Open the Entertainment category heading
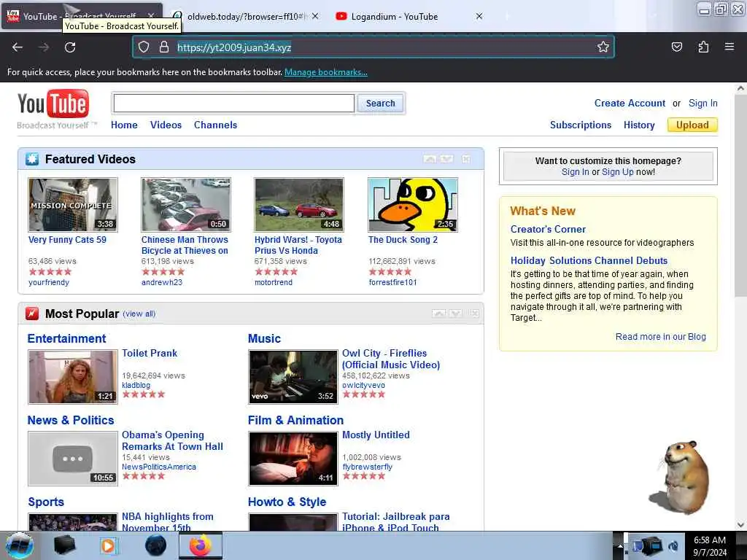Screen dimensions: 747x560 [x=66, y=338]
